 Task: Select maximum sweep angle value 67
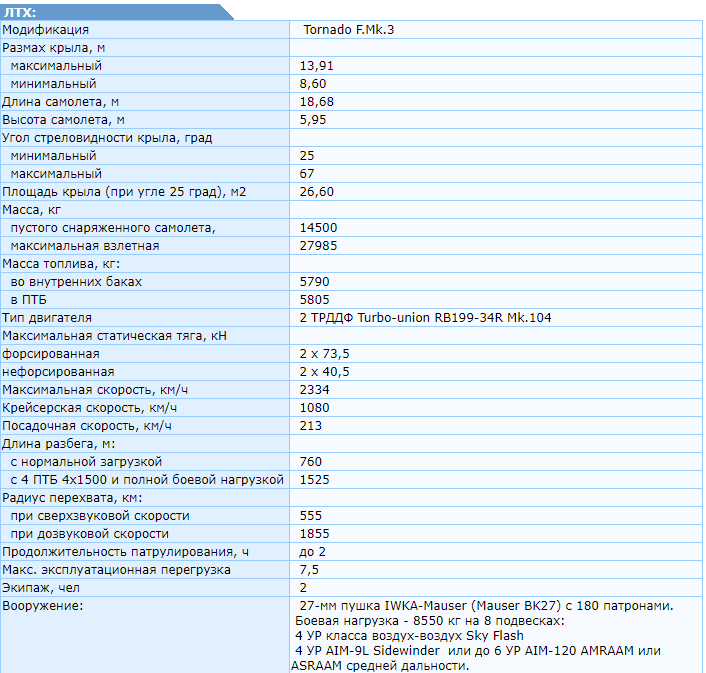(x=307, y=174)
